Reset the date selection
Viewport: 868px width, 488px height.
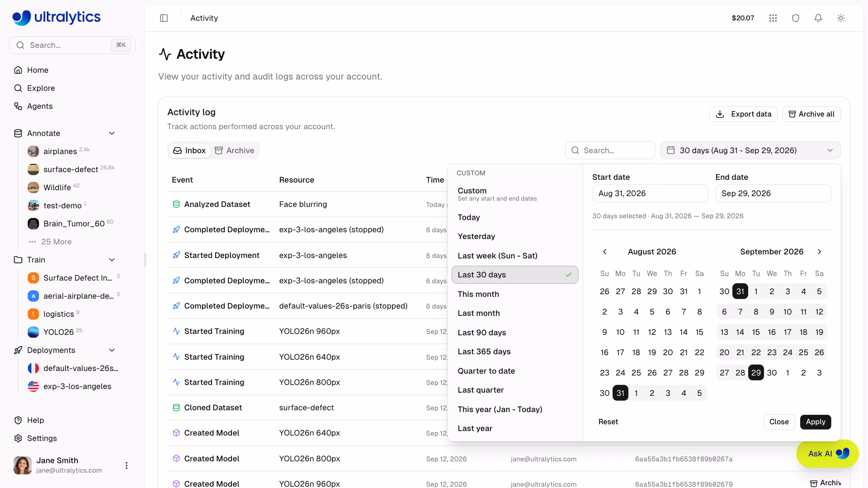point(608,422)
